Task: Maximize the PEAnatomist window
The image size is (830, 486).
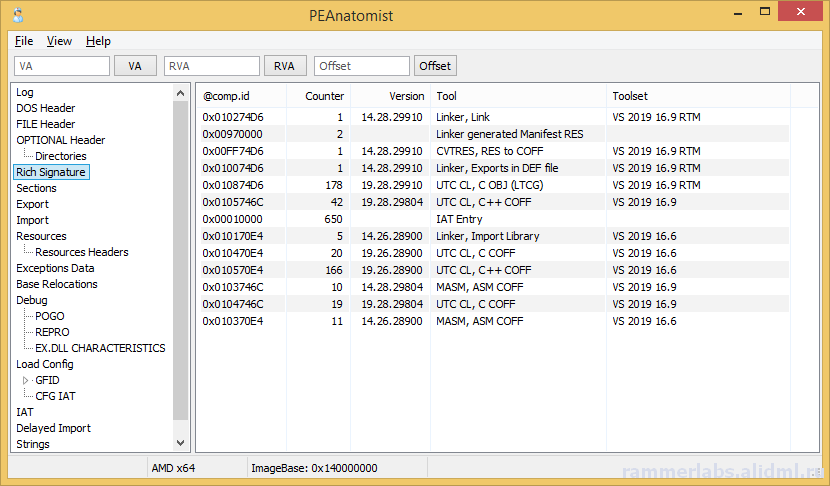Action: click(x=764, y=12)
